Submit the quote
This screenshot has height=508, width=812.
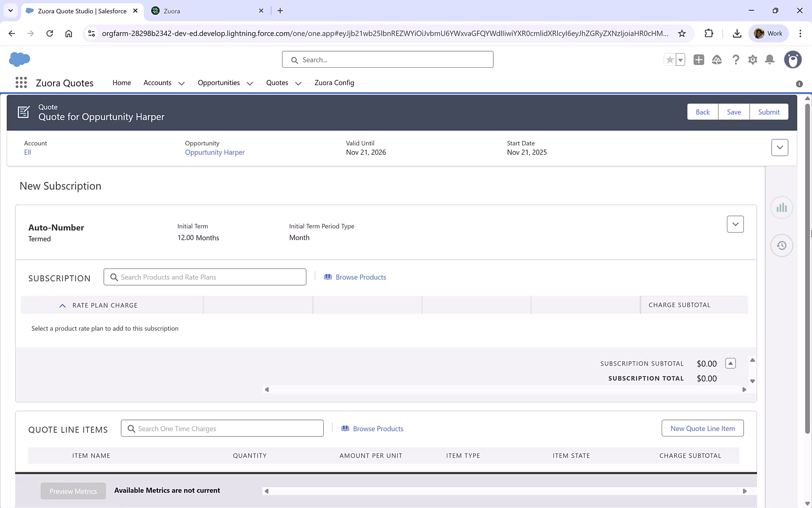click(769, 112)
